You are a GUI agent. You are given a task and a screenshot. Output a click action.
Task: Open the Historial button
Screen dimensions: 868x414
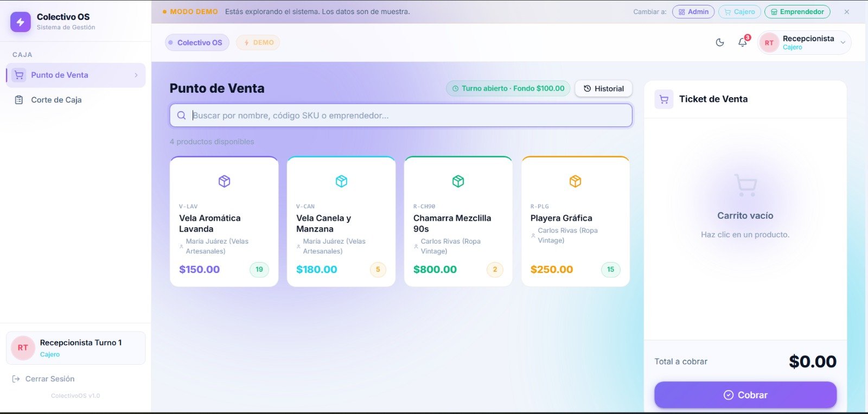pos(603,88)
